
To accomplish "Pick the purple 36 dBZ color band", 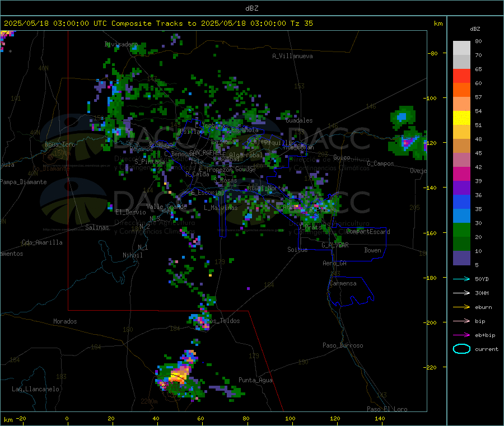I will (x=461, y=188).
